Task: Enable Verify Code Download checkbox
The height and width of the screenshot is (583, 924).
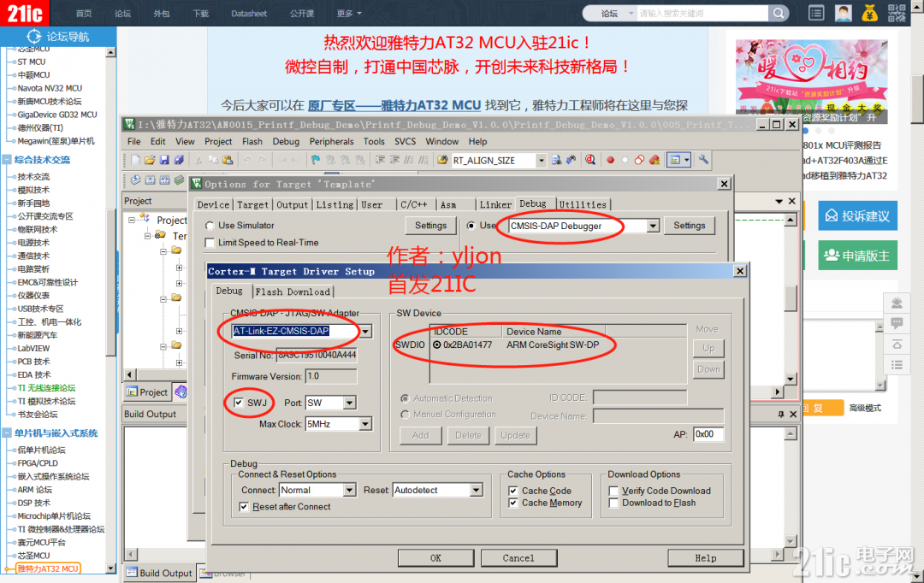Action: 613,491
